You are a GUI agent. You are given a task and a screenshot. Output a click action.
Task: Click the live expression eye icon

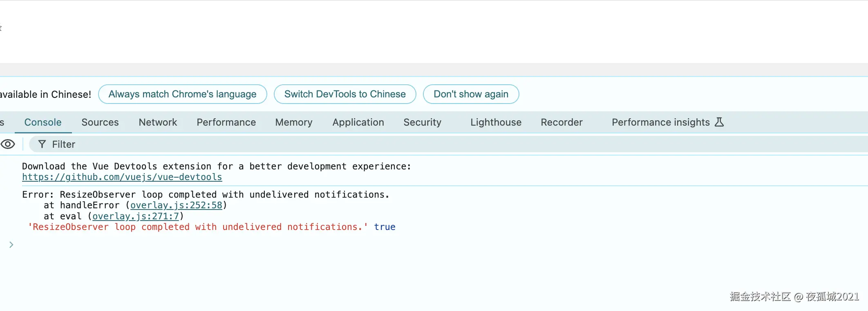(8, 144)
